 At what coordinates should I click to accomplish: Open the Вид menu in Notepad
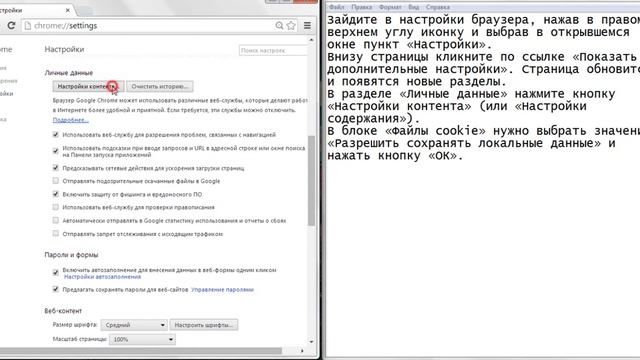[413, 7]
